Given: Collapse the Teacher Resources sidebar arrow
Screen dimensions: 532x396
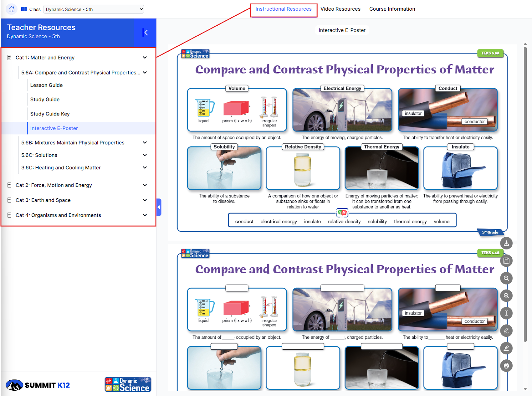Looking at the screenshot, I should coord(145,32).
